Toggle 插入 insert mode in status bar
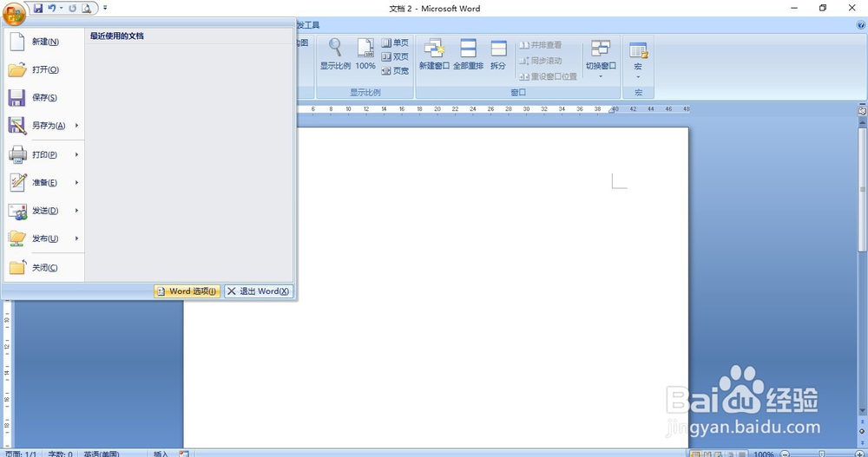Viewport: 868px width, 457px height. pyautogui.click(x=161, y=454)
